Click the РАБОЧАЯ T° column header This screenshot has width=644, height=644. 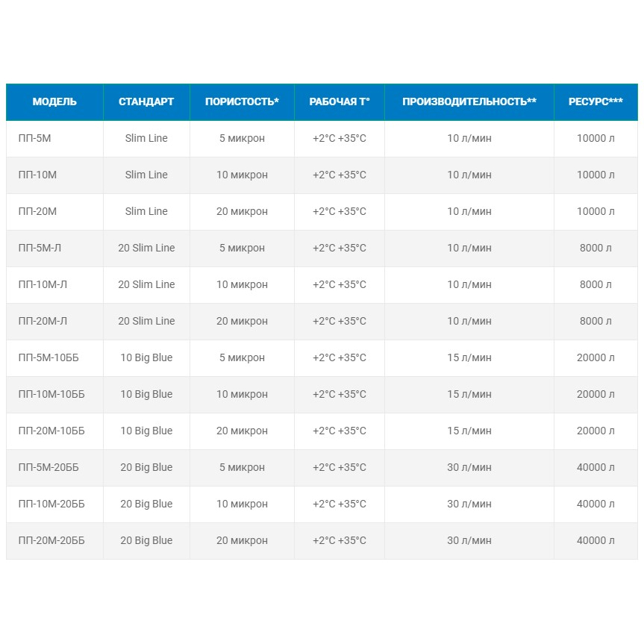pos(340,101)
